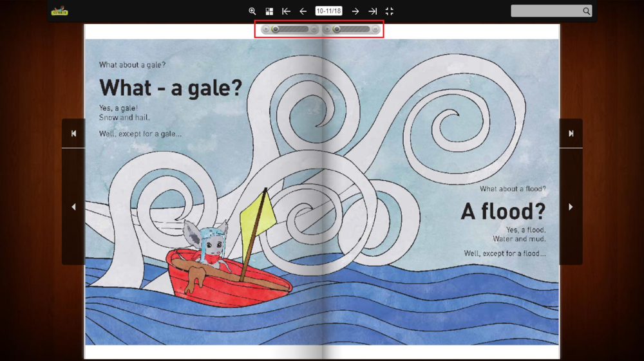Click the text 'What about a gale?'
Image resolution: width=644 pixels, height=361 pixels.
132,65
